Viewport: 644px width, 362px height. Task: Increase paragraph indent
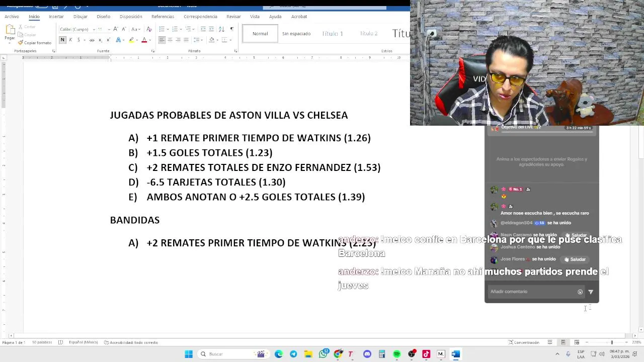pyautogui.click(x=211, y=29)
